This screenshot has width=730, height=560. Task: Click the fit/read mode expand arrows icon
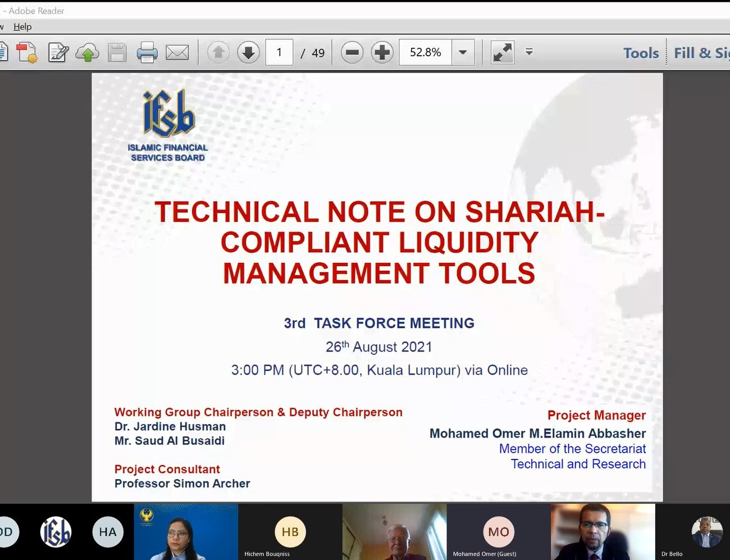(x=502, y=52)
